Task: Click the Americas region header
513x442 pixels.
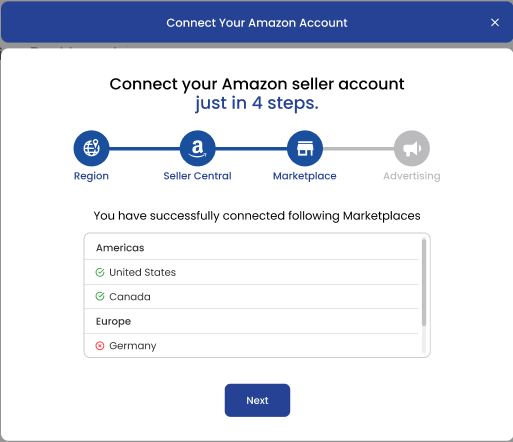Action: (251, 247)
